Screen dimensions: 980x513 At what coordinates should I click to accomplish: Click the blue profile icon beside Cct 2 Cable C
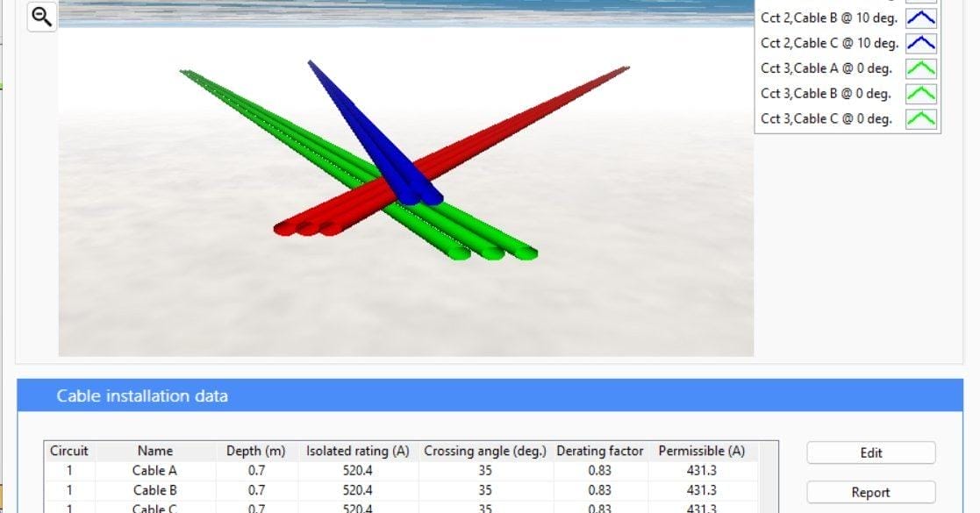click(921, 42)
